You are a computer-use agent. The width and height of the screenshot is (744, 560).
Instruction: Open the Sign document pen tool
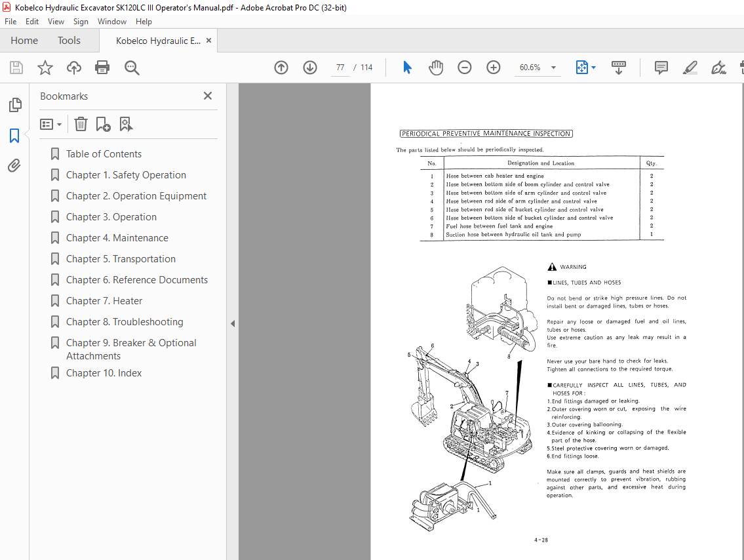(718, 68)
